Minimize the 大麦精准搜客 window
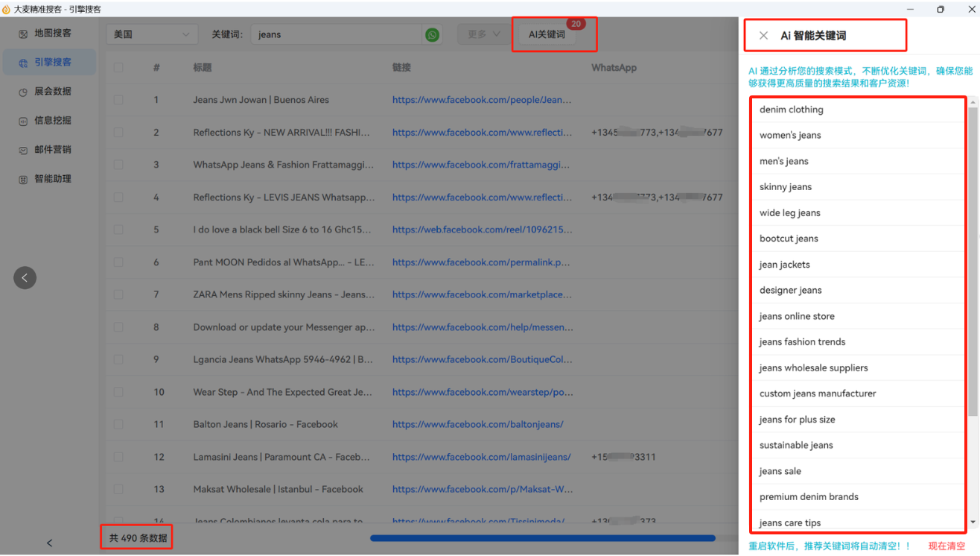Image resolution: width=980 pixels, height=556 pixels. (909, 9)
